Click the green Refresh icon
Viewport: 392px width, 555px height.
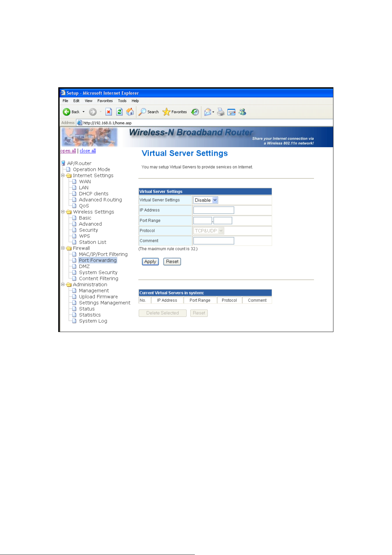119,112
